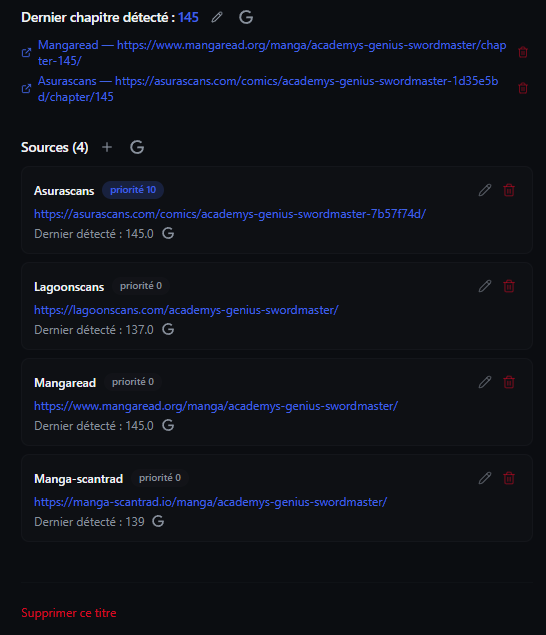Open external link icon for Mangaread chapter

[x=26, y=53]
